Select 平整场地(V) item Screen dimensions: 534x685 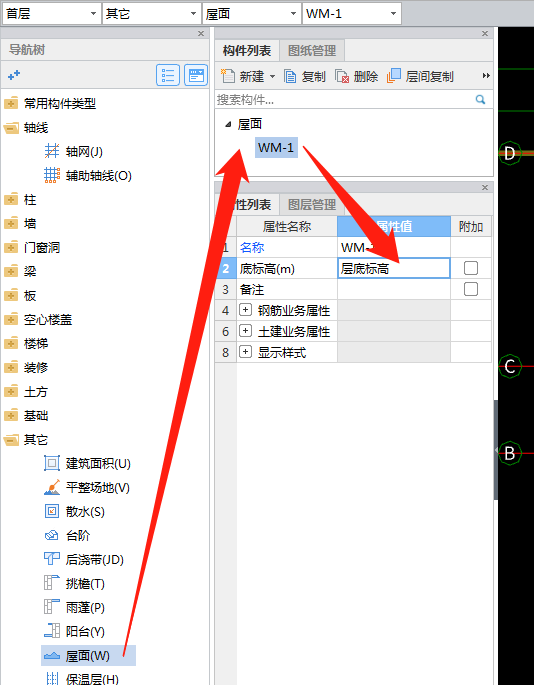(87, 488)
